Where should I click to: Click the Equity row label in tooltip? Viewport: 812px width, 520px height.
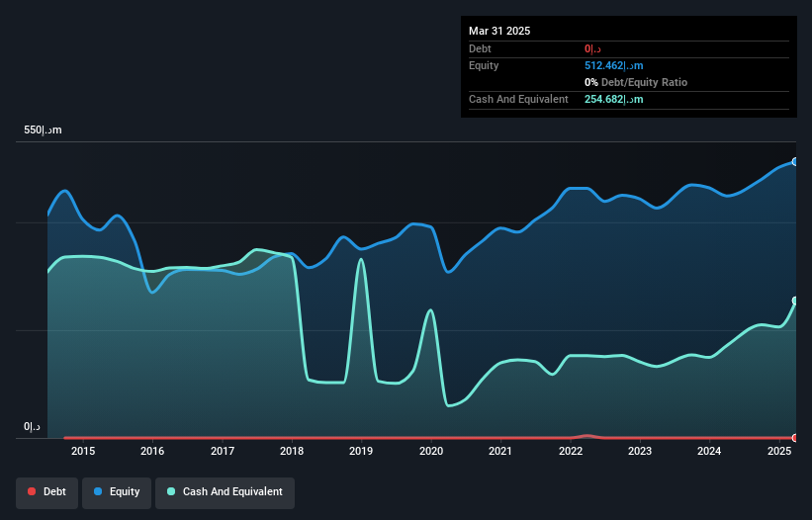click(484, 65)
